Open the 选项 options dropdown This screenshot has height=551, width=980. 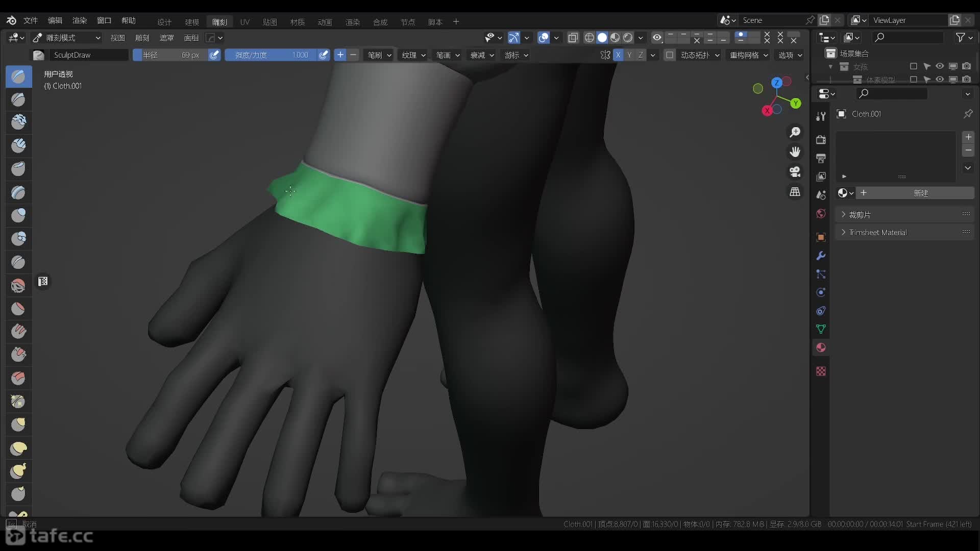click(790, 55)
